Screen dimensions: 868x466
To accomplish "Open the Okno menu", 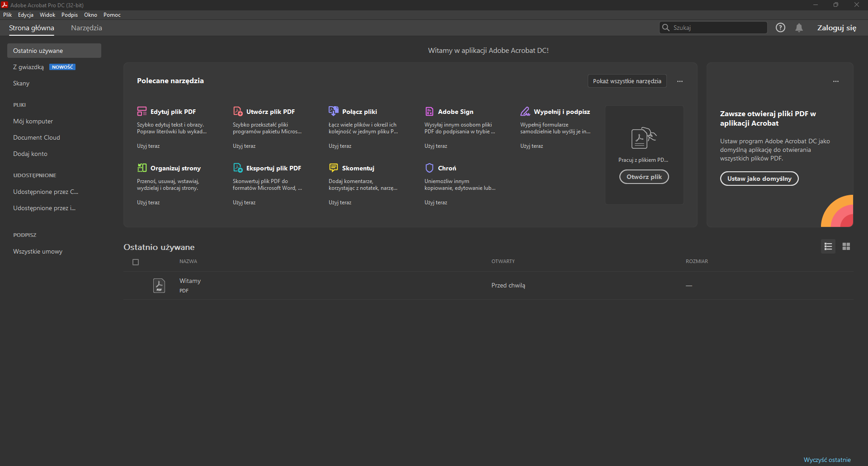I will tap(91, 15).
